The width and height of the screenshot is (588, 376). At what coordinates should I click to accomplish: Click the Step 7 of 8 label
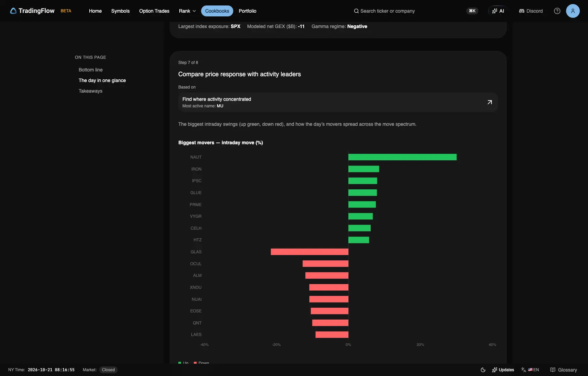[188, 63]
